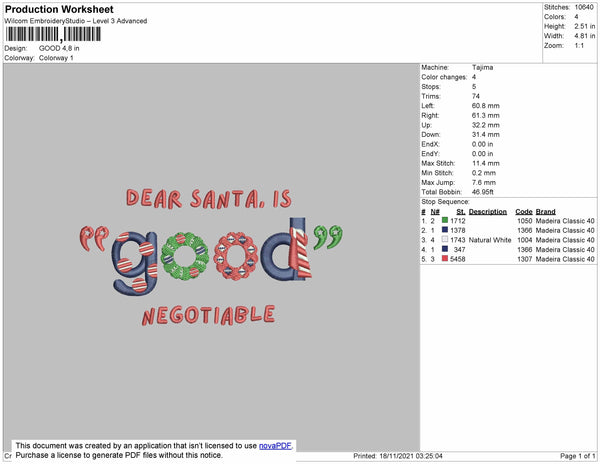The width and height of the screenshot is (600, 464).
Task: Click the 'Stop Sequence:' heading
Action: (x=445, y=202)
